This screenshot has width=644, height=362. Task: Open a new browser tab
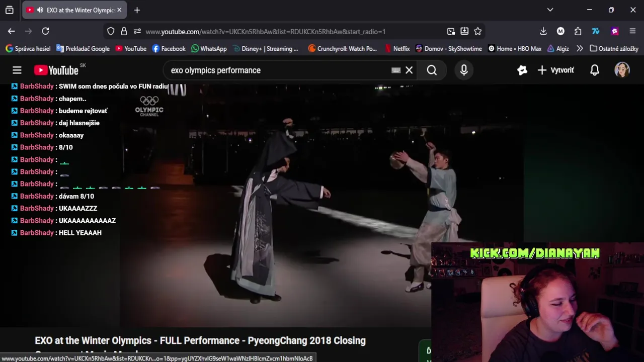pyautogui.click(x=137, y=10)
